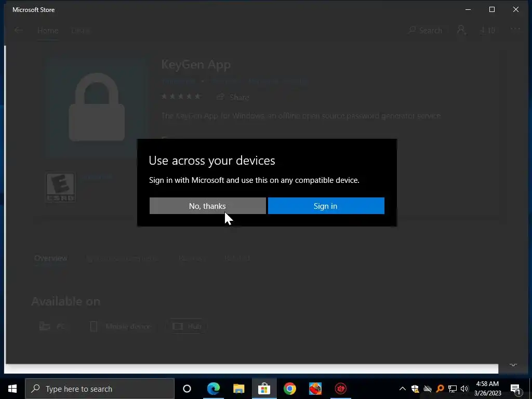Decline sign-in with No, thanks button

pos(208,206)
